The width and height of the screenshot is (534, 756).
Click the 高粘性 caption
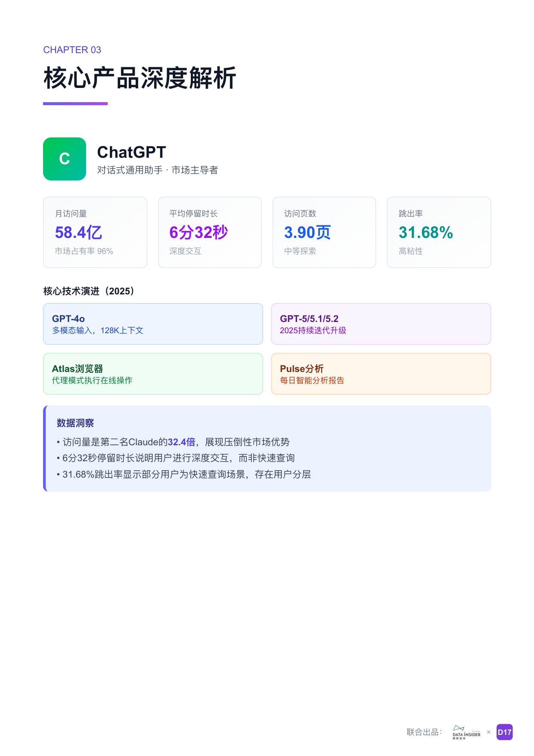pyautogui.click(x=411, y=251)
